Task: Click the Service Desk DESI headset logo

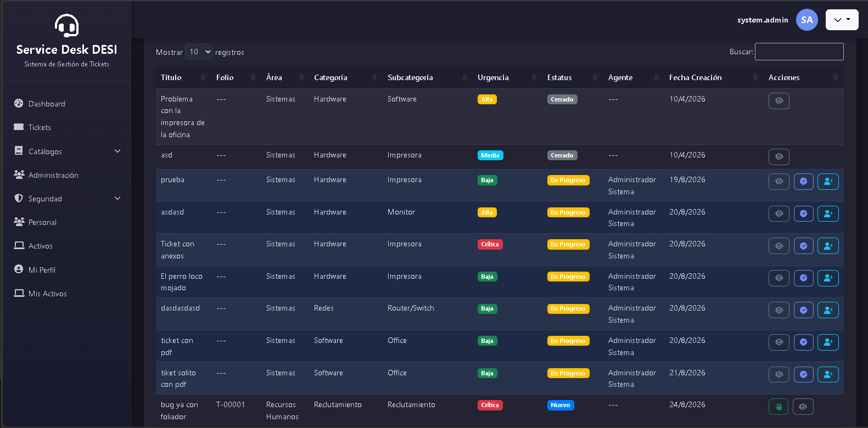Action: [x=66, y=25]
